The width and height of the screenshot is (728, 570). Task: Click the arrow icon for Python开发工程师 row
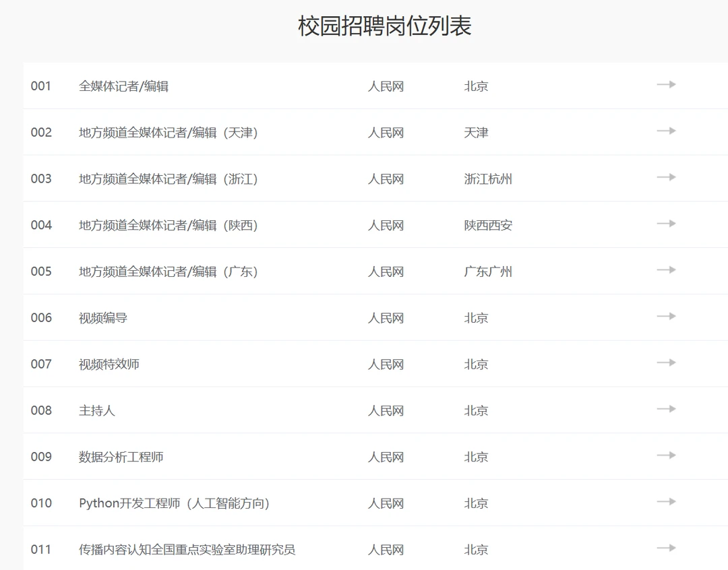coord(666,503)
